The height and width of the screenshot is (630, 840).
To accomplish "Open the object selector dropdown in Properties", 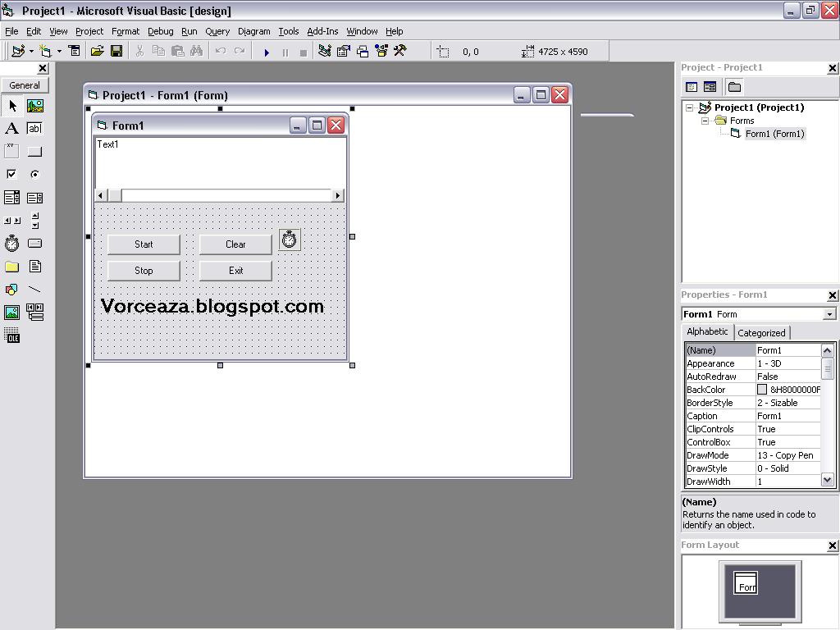I will [x=829, y=313].
